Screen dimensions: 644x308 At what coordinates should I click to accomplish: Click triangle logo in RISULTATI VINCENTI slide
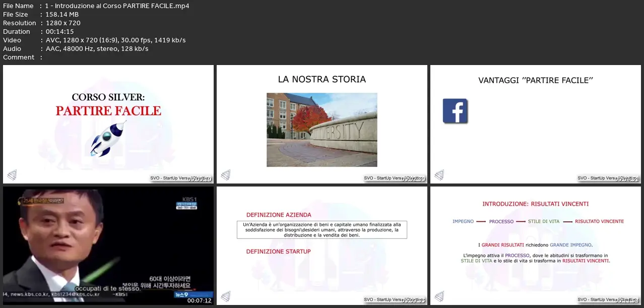click(x=439, y=296)
